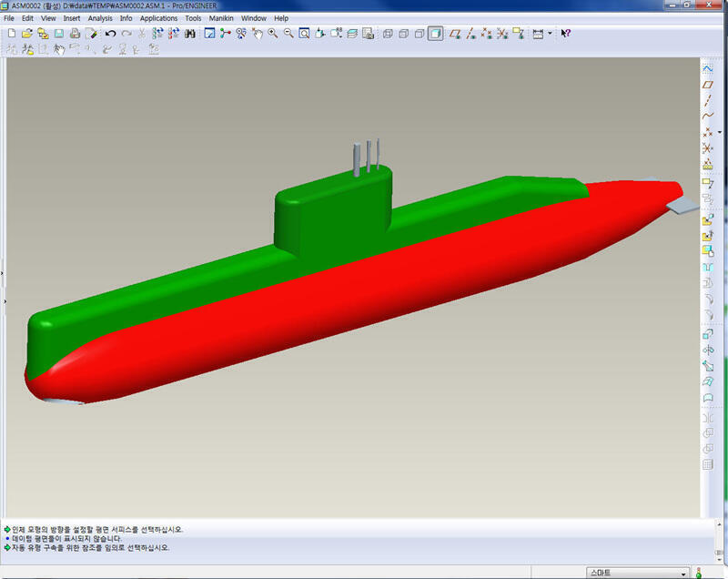The image size is (728, 579).
Task: Save the model using the diskette icon
Action: pos(58,34)
